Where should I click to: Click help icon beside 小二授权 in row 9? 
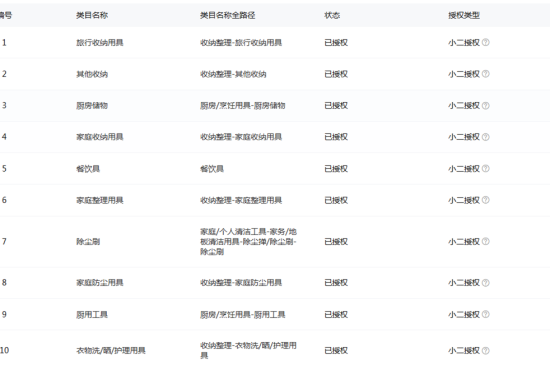pos(486,314)
